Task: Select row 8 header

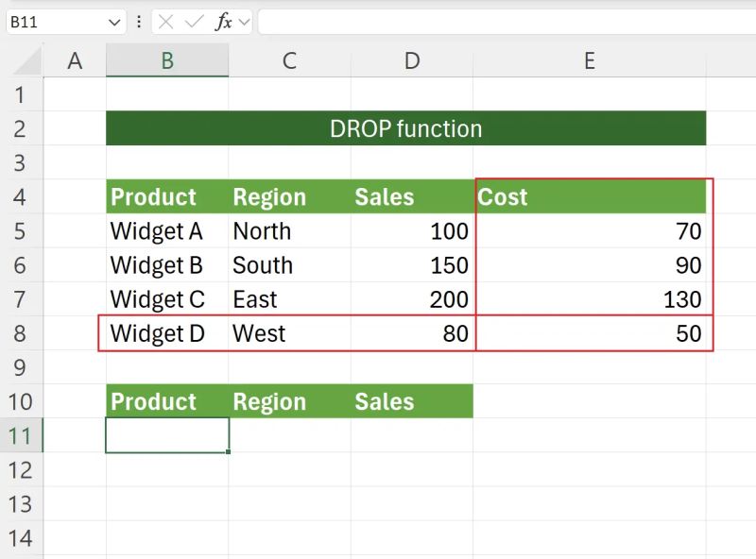Action: [21, 333]
